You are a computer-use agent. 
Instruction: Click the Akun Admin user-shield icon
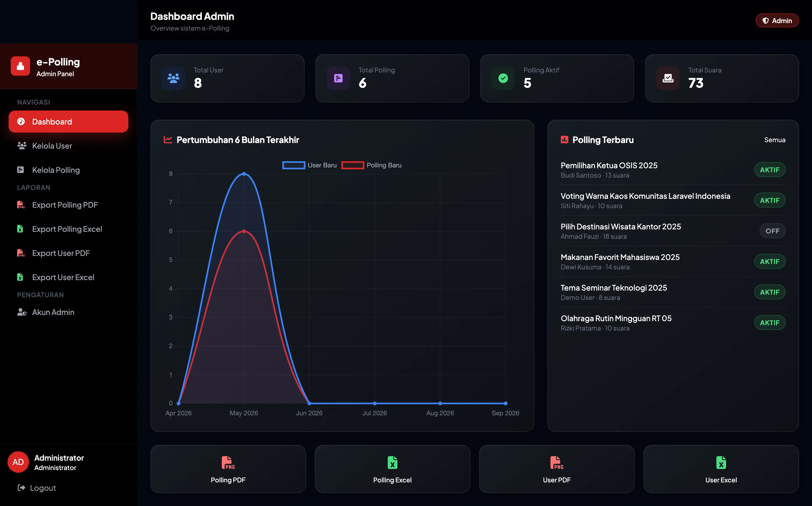coord(22,312)
